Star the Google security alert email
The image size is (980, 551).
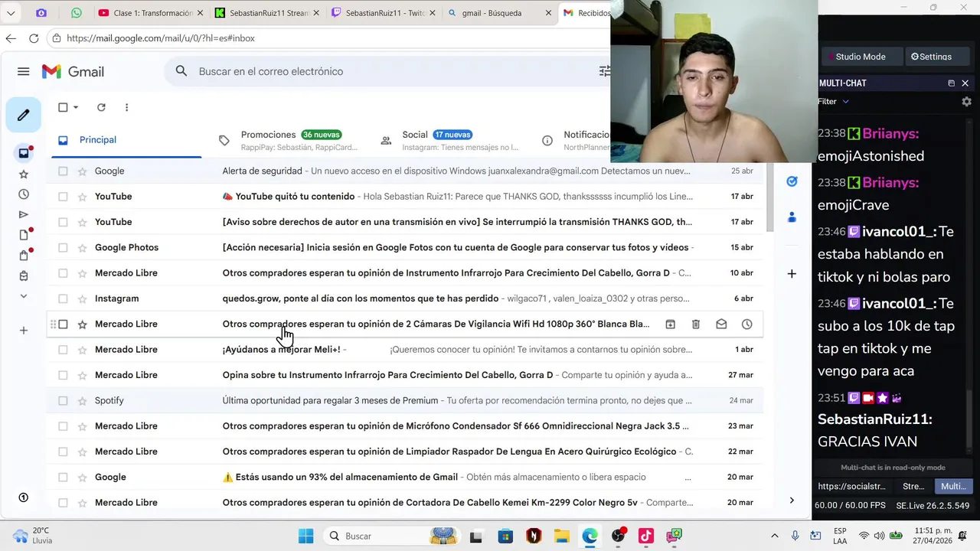tap(82, 171)
